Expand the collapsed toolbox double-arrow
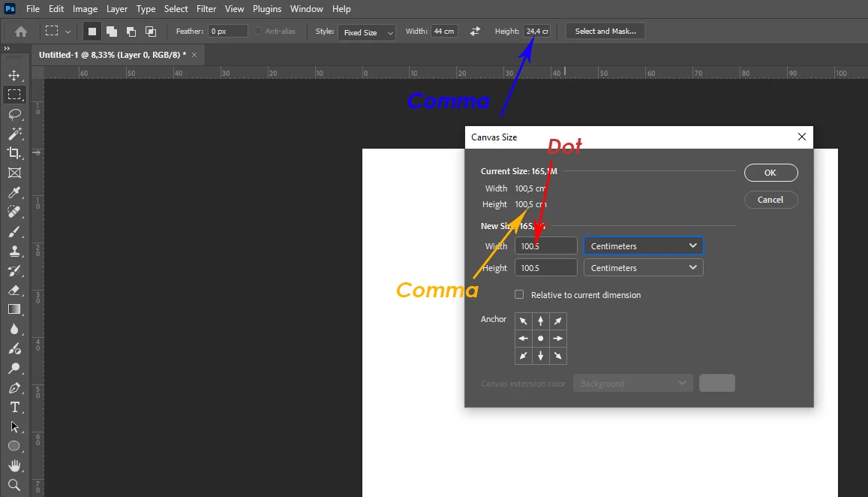 (x=7, y=49)
